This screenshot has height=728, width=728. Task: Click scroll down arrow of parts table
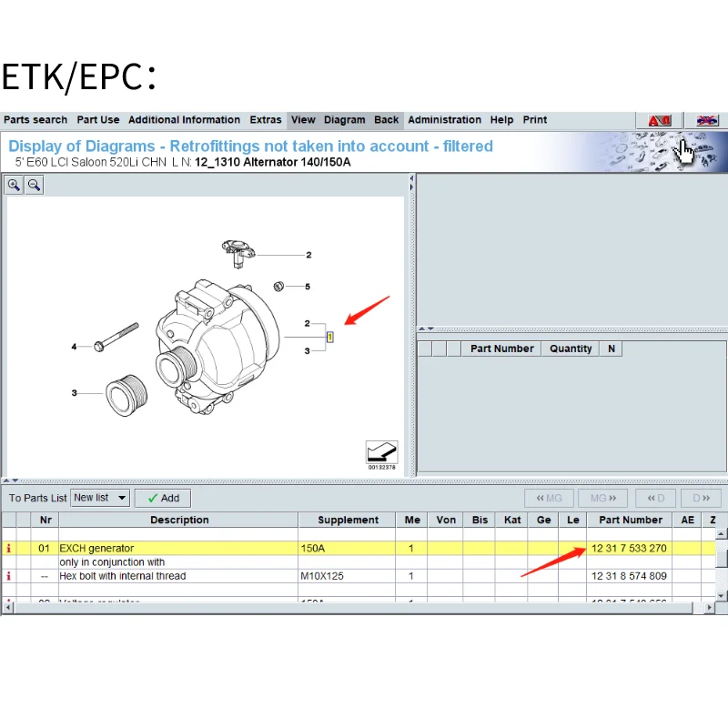[x=721, y=596]
